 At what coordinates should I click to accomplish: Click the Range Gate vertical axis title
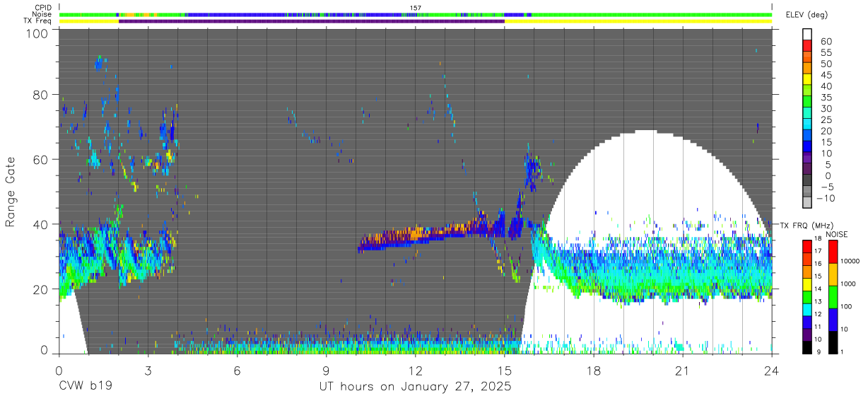tap(11, 192)
